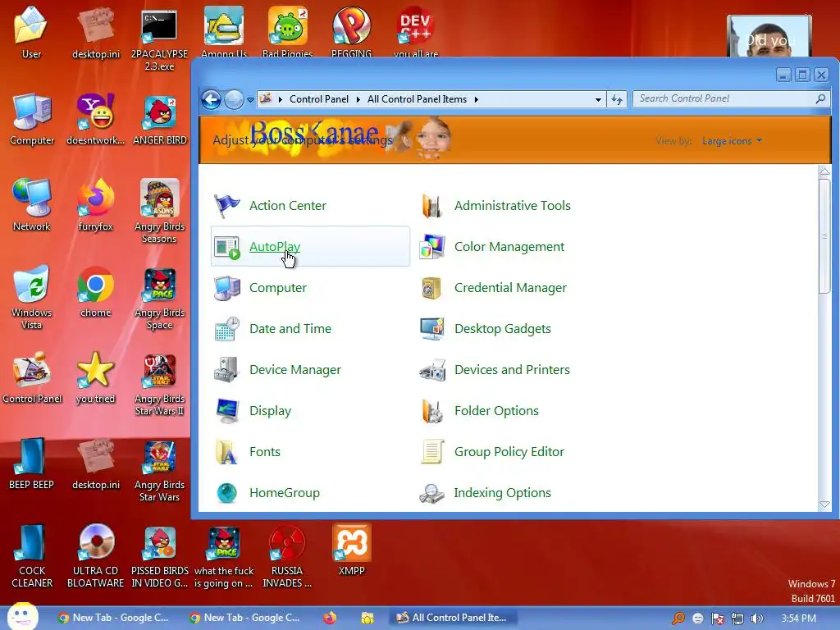Click the magnifier search tray icon

[678, 619]
